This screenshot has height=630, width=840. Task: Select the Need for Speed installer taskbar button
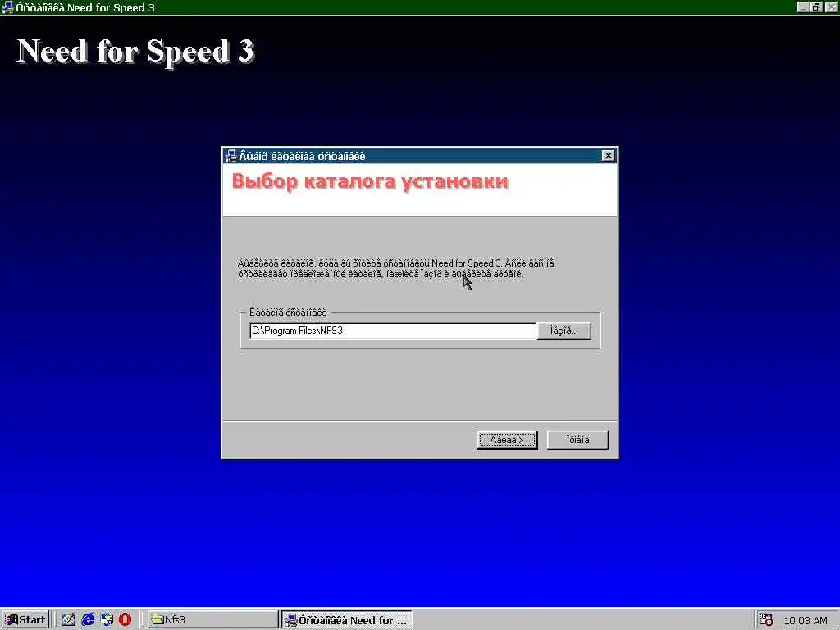(x=347, y=619)
